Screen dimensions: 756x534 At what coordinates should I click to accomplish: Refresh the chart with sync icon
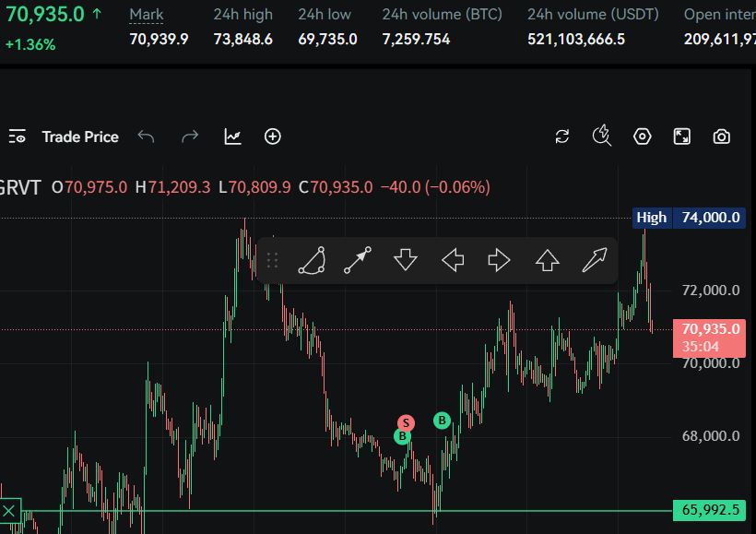click(562, 136)
